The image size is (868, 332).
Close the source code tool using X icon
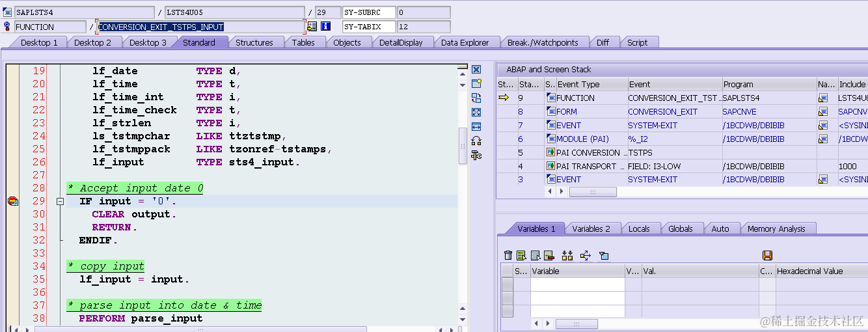coord(476,70)
